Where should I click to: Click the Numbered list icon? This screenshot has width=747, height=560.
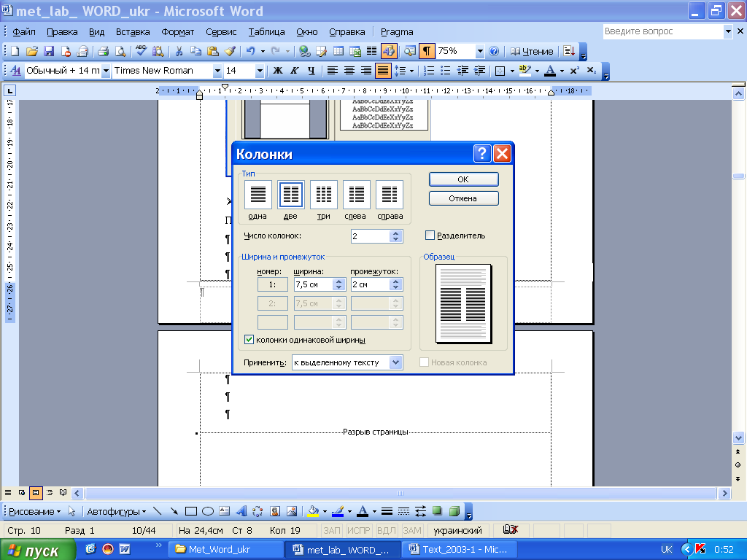(429, 71)
